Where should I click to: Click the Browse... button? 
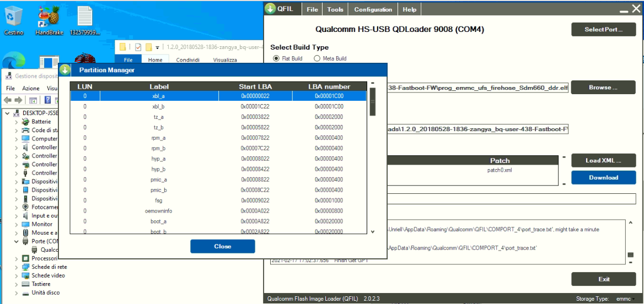pyautogui.click(x=604, y=88)
